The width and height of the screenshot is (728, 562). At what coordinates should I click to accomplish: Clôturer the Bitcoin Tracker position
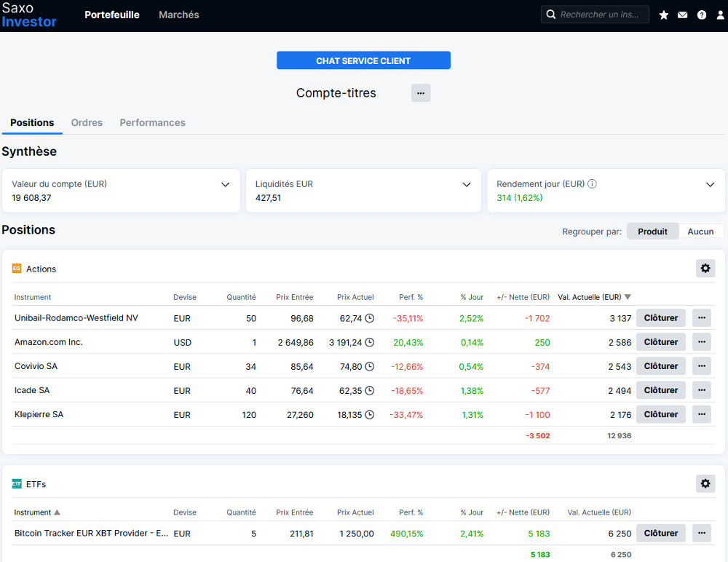[661, 533]
